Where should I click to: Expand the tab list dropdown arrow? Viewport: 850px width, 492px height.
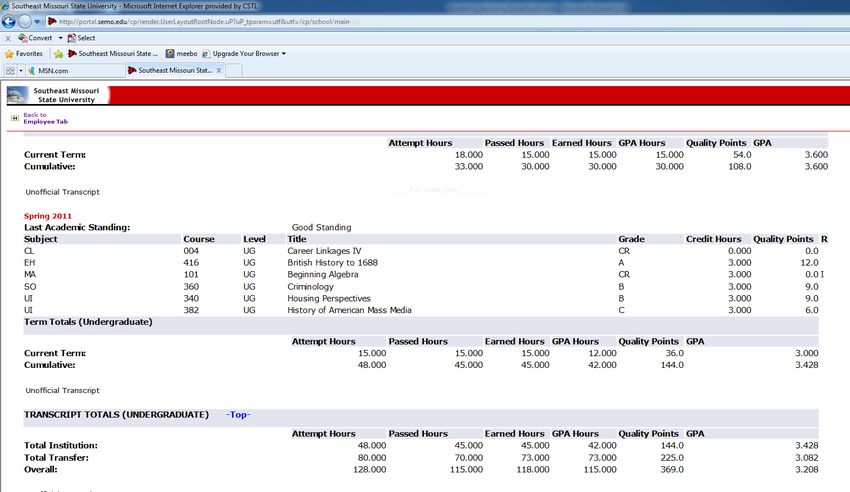21,70
